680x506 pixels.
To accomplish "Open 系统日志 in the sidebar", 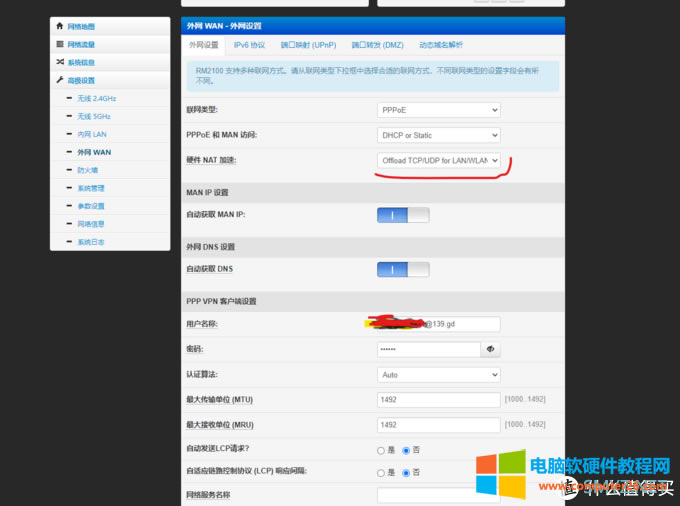I will (x=91, y=242).
